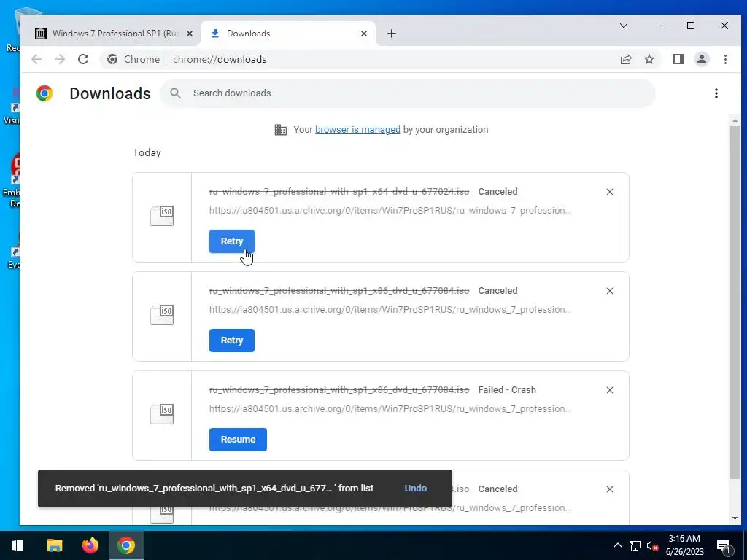The width and height of the screenshot is (747, 560).
Task: Open the share this page icon
Action: (625, 59)
